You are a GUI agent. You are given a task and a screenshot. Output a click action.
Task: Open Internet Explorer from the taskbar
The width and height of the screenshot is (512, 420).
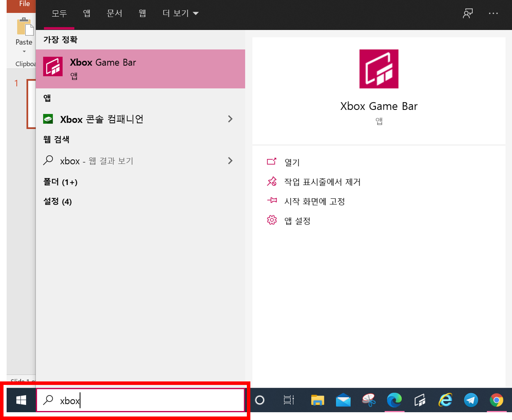tap(445, 400)
